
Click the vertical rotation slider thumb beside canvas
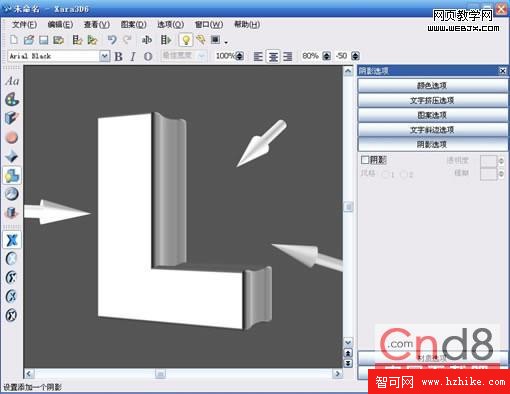click(348, 207)
